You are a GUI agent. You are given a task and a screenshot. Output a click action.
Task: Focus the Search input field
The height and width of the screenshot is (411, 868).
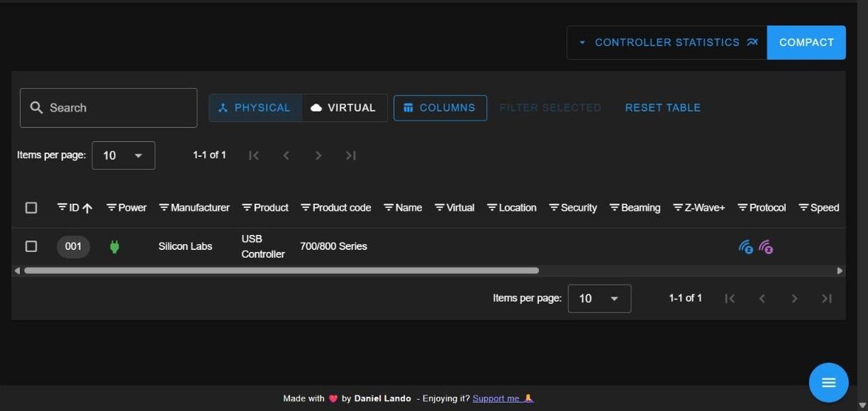[108, 108]
